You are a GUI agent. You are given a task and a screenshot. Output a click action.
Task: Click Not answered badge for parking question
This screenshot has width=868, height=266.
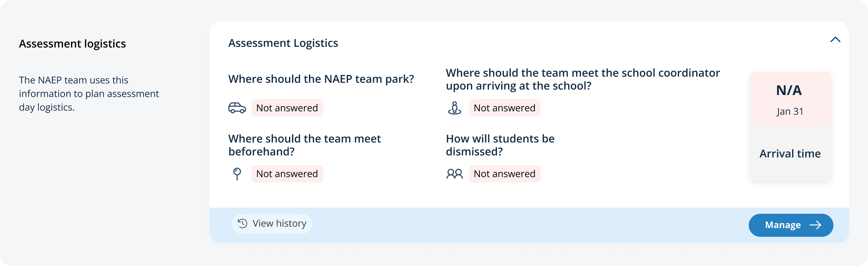click(x=287, y=108)
